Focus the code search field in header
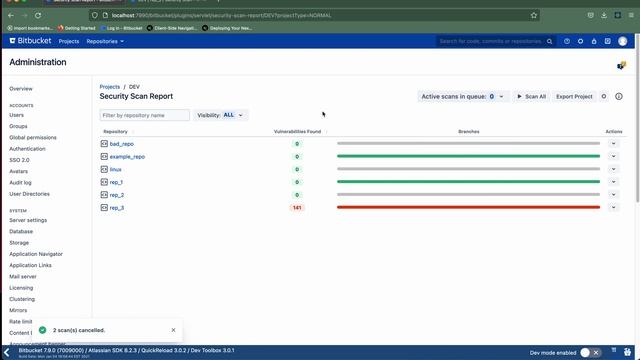 point(490,41)
